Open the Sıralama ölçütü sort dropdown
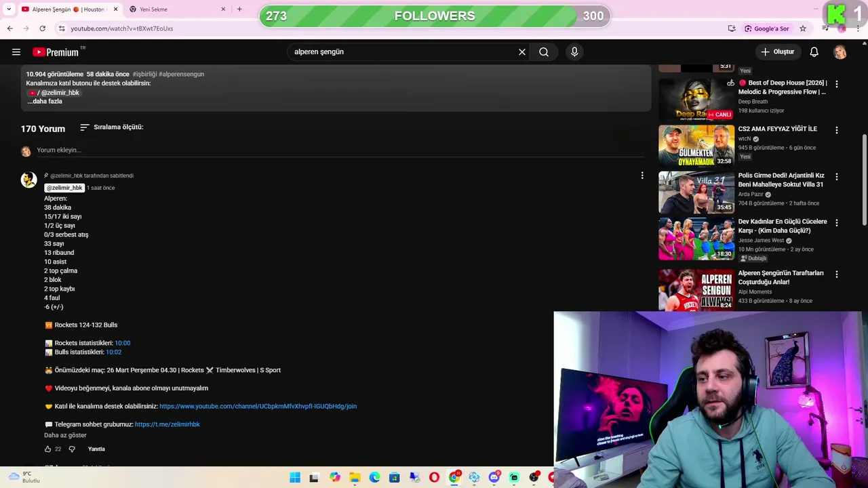Image resolution: width=868 pixels, height=488 pixels. (x=112, y=127)
